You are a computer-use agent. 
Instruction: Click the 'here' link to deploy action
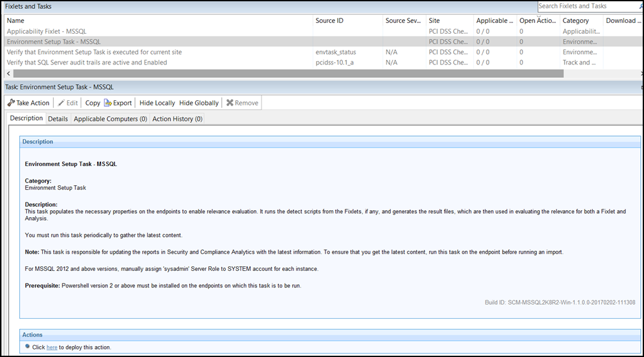coord(52,347)
